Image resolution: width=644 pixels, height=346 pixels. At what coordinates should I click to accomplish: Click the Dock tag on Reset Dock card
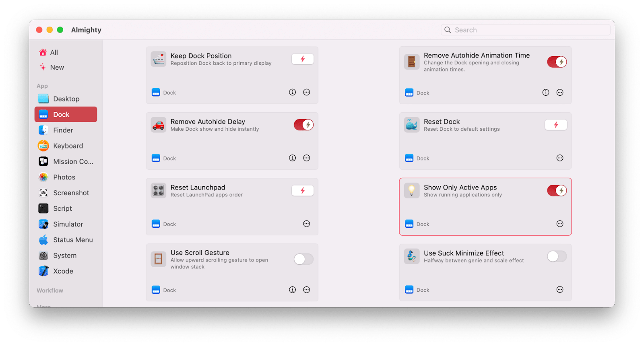(x=417, y=158)
